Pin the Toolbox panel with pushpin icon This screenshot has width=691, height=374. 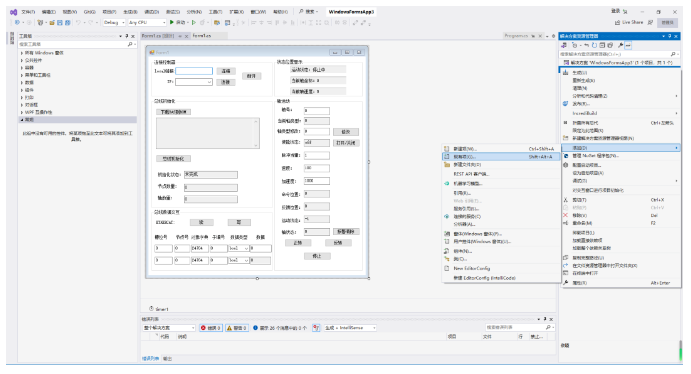coord(126,36)
